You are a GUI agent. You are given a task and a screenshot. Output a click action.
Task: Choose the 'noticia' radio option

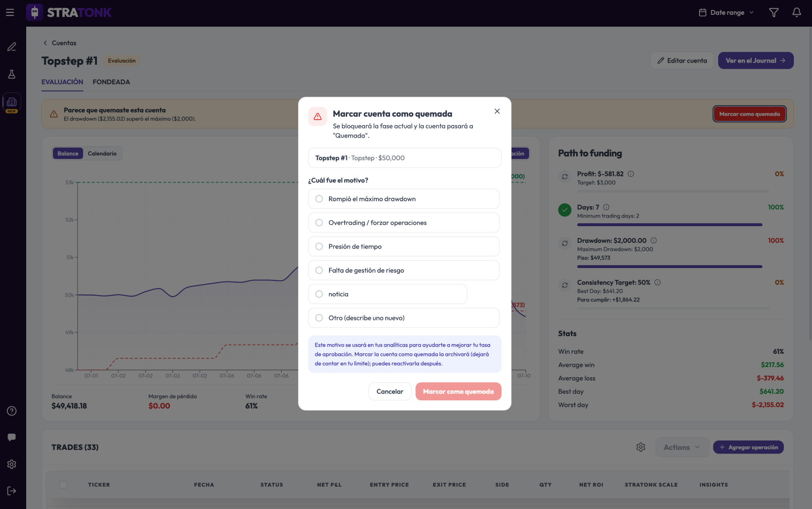[387, 294]
